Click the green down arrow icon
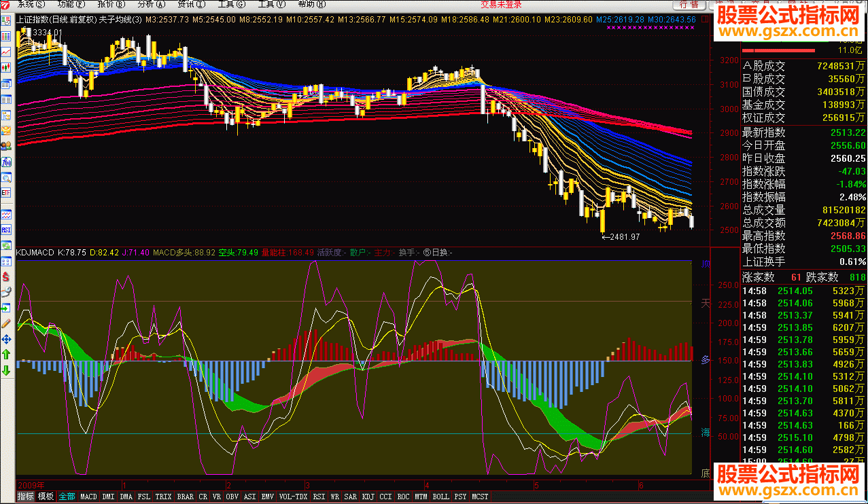 [6, 370]
